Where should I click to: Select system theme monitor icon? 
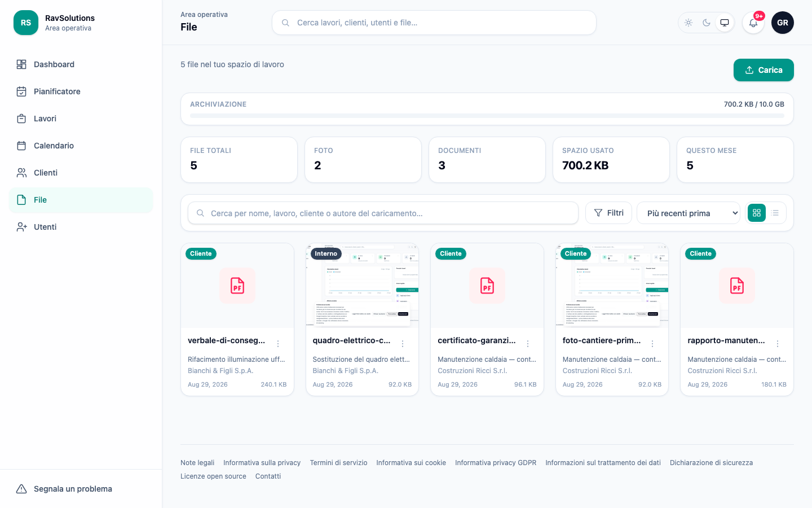pos(725,23)
